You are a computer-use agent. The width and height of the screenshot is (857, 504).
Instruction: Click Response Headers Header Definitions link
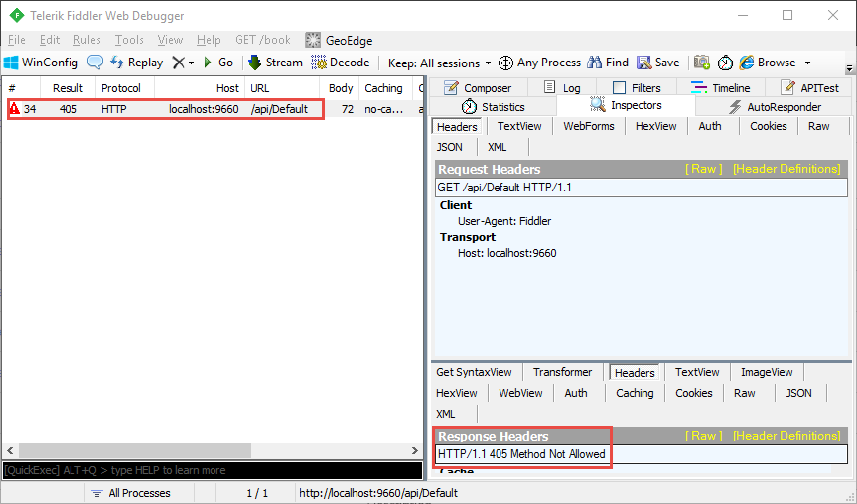(x=786, y=436)
